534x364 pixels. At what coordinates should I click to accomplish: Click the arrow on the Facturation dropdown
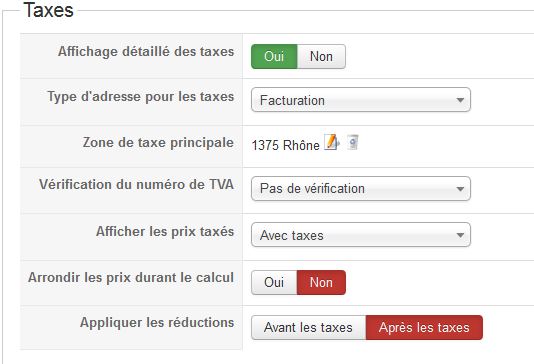pyautogui.click(x=460, y=100)
